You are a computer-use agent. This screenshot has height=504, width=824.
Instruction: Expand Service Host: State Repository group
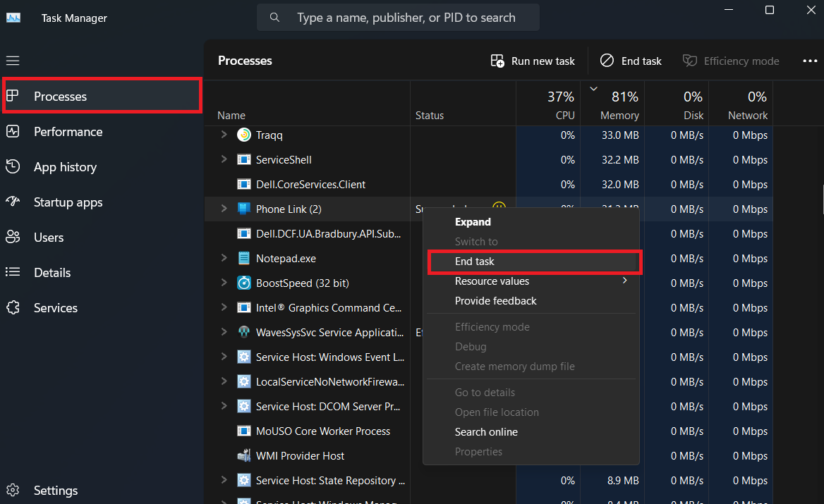(224, 480)
